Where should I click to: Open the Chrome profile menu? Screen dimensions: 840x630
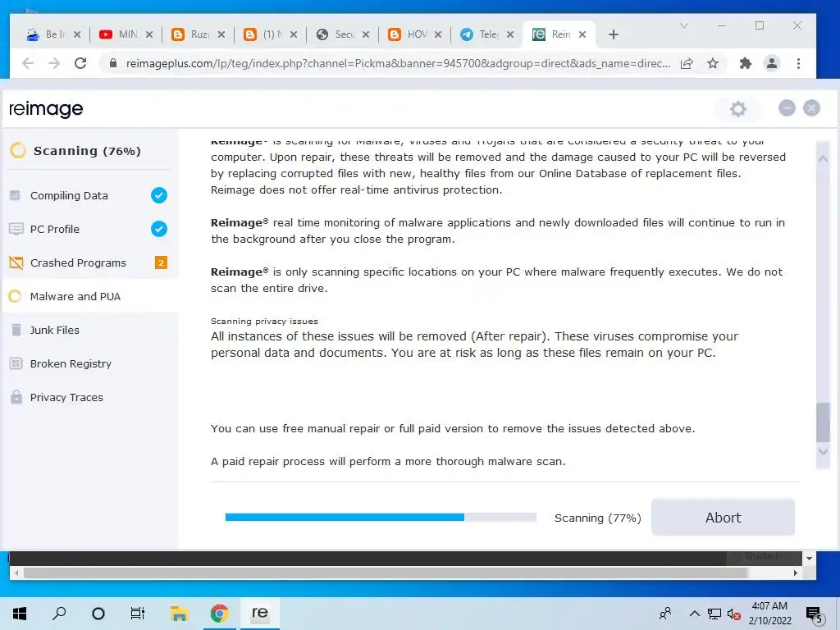pos(771,63)
